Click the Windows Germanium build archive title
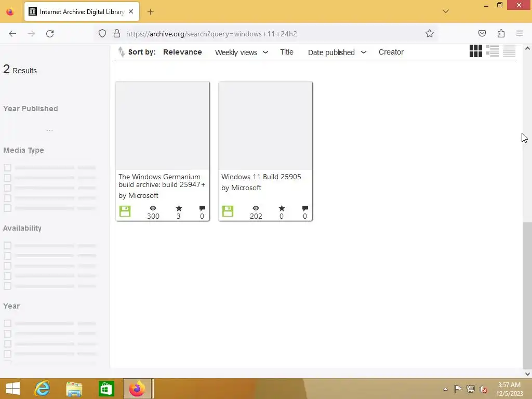The image size is (532, 399). click(x=162, y=180)
